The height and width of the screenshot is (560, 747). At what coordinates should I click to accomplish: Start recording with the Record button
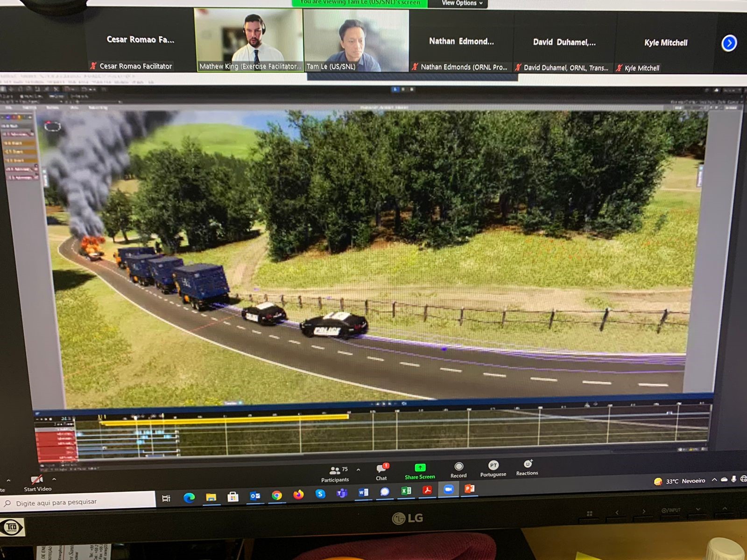tap(458, 469)
